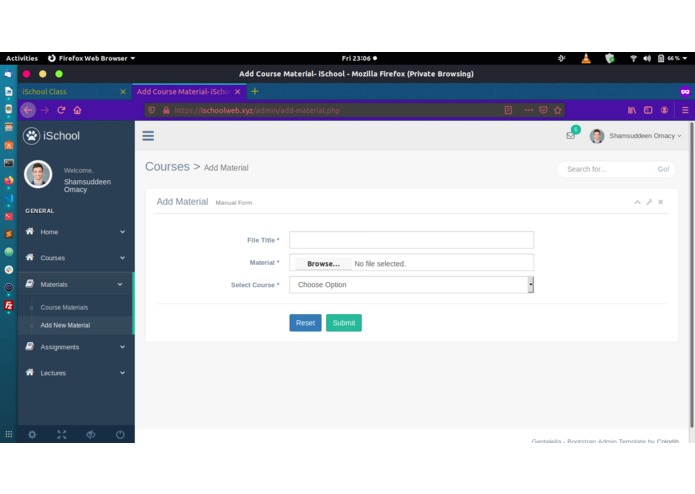Reload the current page
This screenshot has width=695, height=494.
click(x=61, y=110)
